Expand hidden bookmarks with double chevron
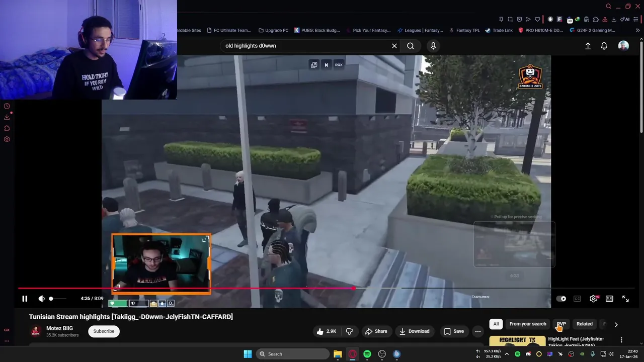 pos(638,30)
